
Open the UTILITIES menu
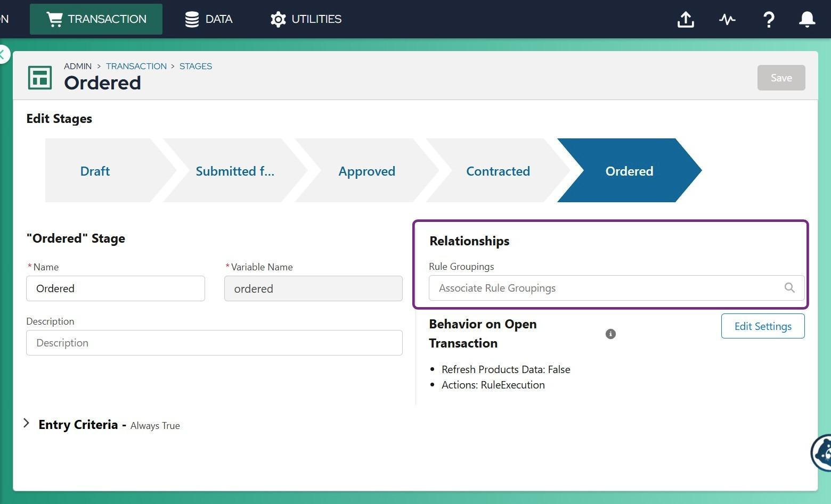(306, 19)
